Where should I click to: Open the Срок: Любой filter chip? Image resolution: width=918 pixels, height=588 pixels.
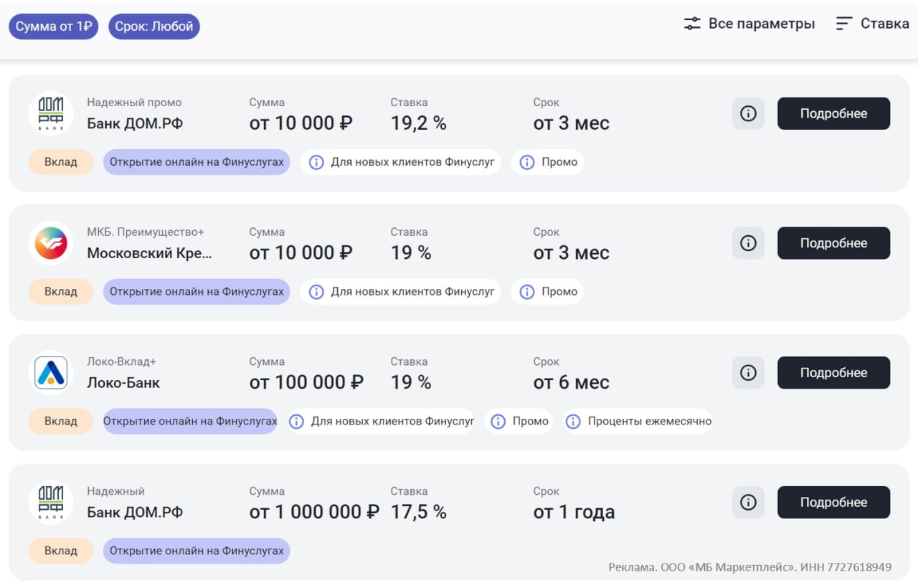[x=154, y=27]
